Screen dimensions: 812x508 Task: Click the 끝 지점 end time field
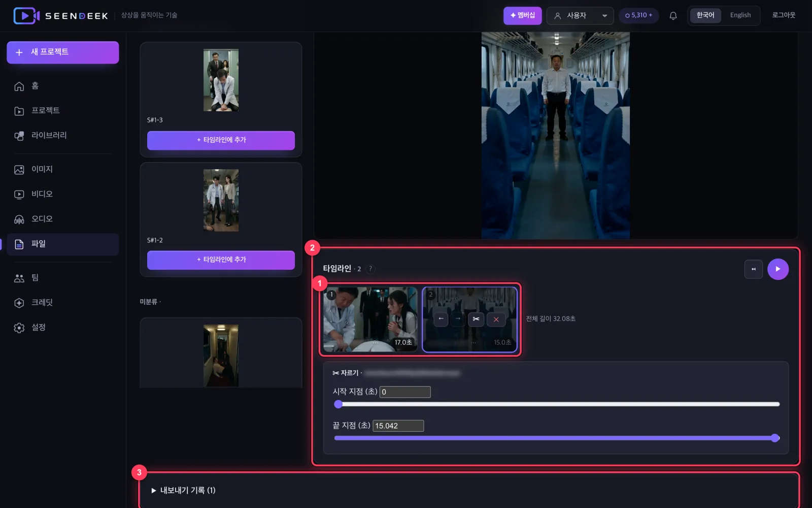click(x=398, y=426)
